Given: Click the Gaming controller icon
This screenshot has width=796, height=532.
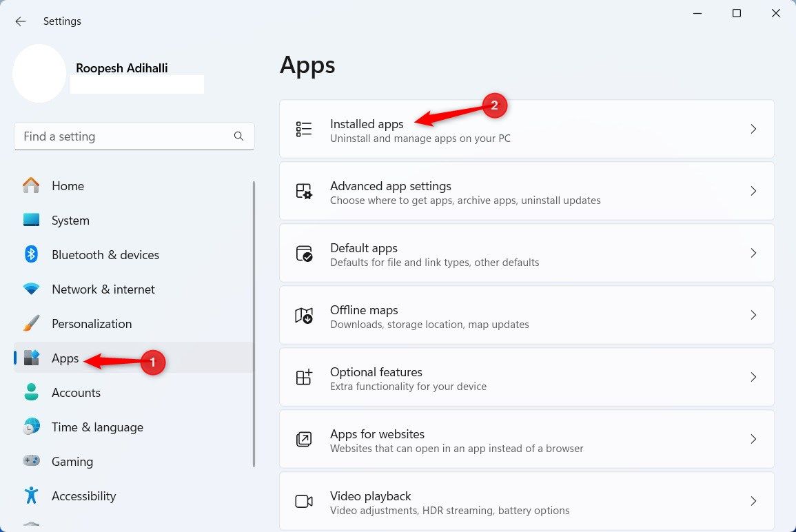Looking at the screenshot, I should point(32,461).
